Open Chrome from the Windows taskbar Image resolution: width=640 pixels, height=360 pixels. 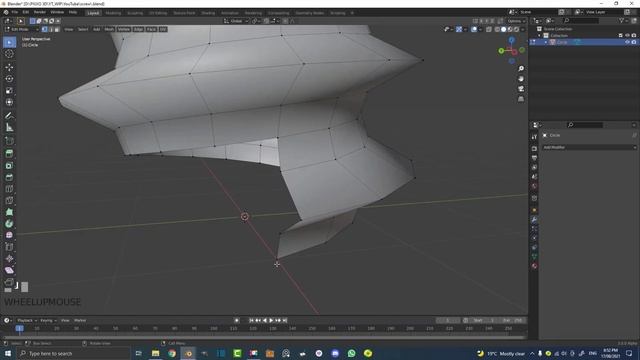pyautogui.click(x=172, y=353)
